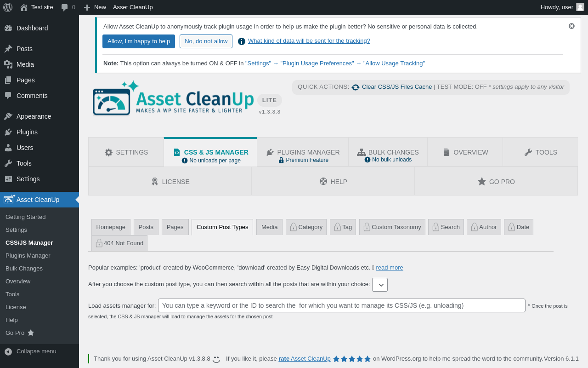This screenshot has height=368, width=588.
Task: Open Plugins in the sidebar
Action: 40,132
